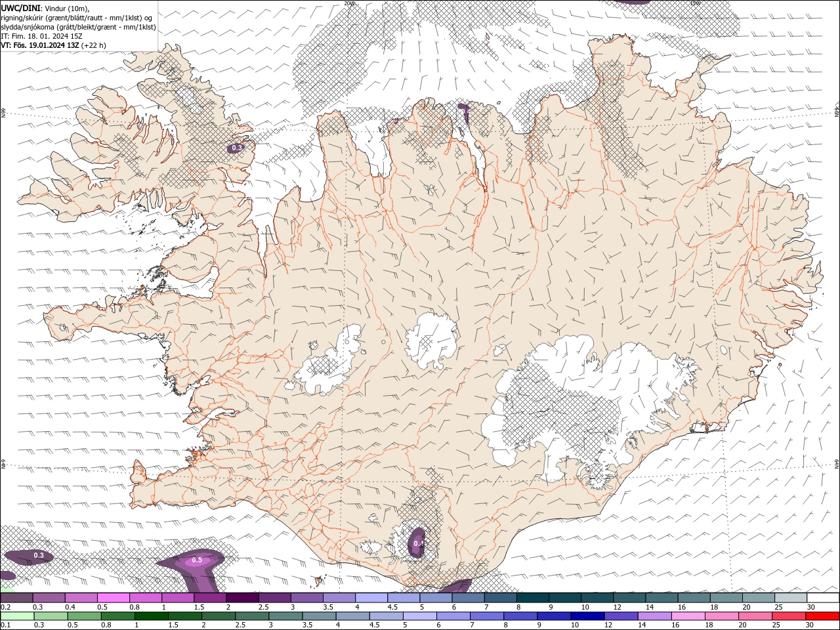Image resolution: width=840 pixels, height=630 pixels.
Task: Click the '15W' longitude label
Action: [695, 3]
